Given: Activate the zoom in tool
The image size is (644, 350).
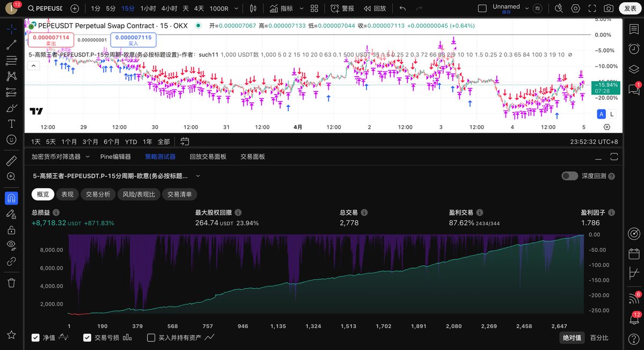Looking at the screenshot, I should click(x=11, y=176).
